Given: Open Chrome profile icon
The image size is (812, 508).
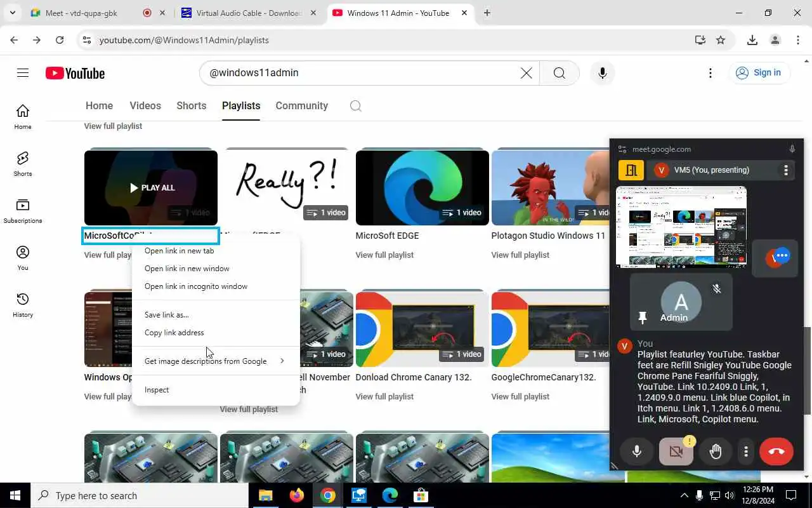Looking at the screenshot, I should 775,40.
